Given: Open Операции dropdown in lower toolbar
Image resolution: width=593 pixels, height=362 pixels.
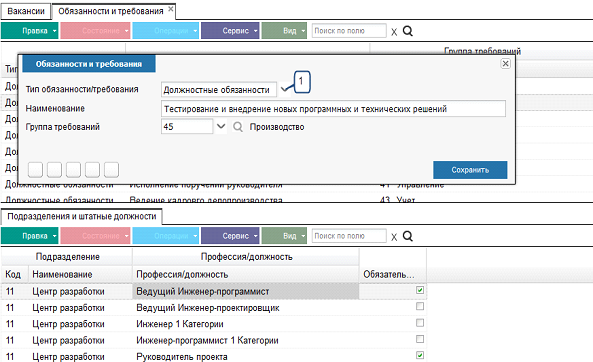Looking at the screenshot, I should click(x=166, y=236).
